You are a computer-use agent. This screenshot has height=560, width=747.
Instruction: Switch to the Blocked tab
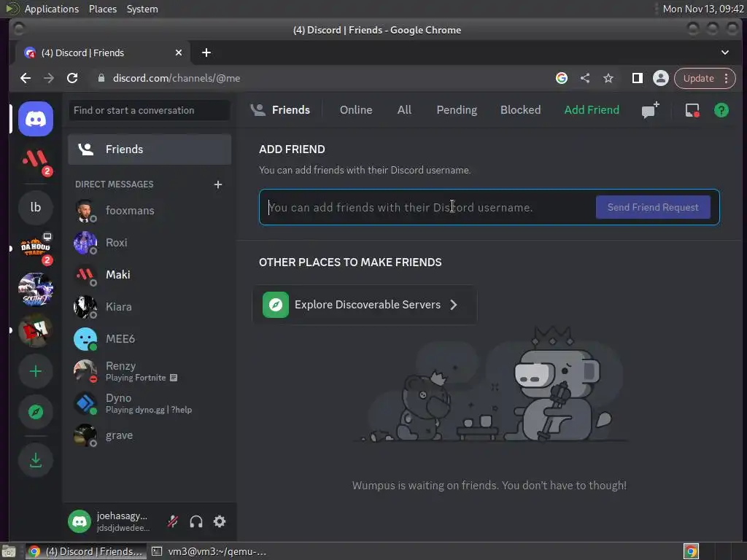pyautogui.click(x=520, y=110)
